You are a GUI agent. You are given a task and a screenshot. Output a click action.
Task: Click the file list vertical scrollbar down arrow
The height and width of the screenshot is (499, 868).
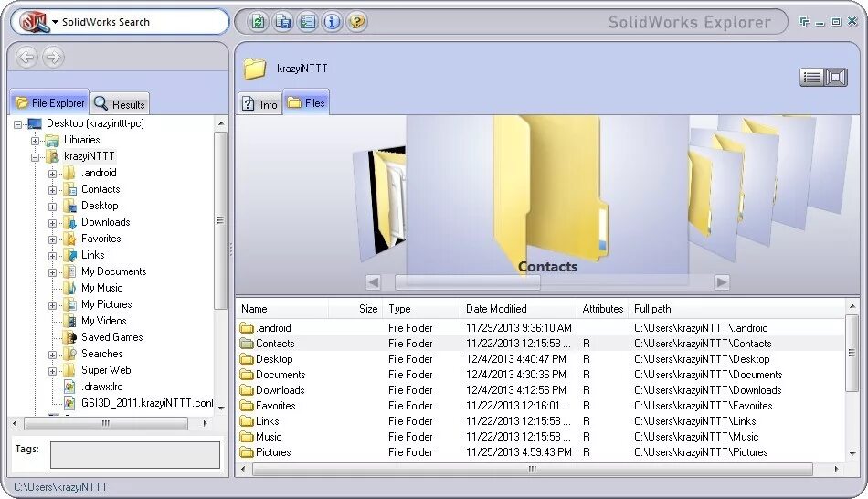click(x=852, y=453)
